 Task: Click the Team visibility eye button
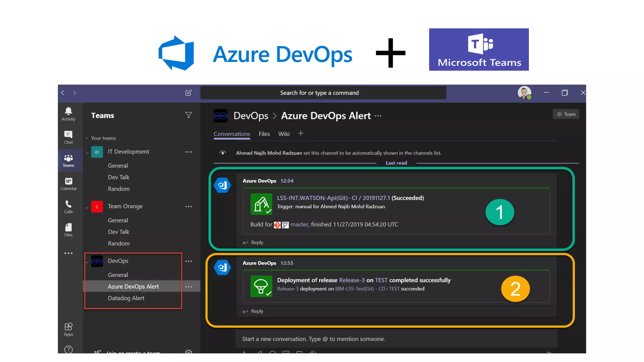coord(566,114)
